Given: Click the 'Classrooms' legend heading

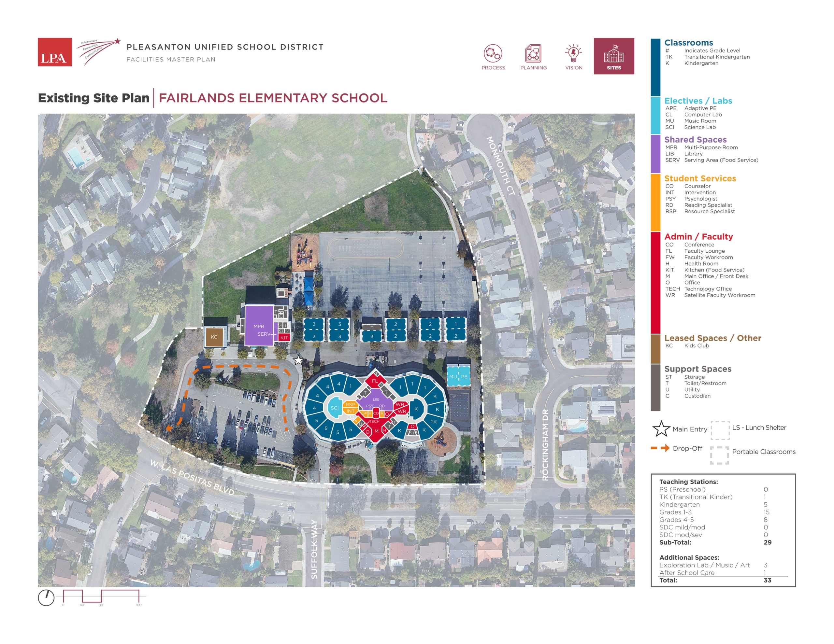Looking at the screenshot, I should (x=688, y=43).
